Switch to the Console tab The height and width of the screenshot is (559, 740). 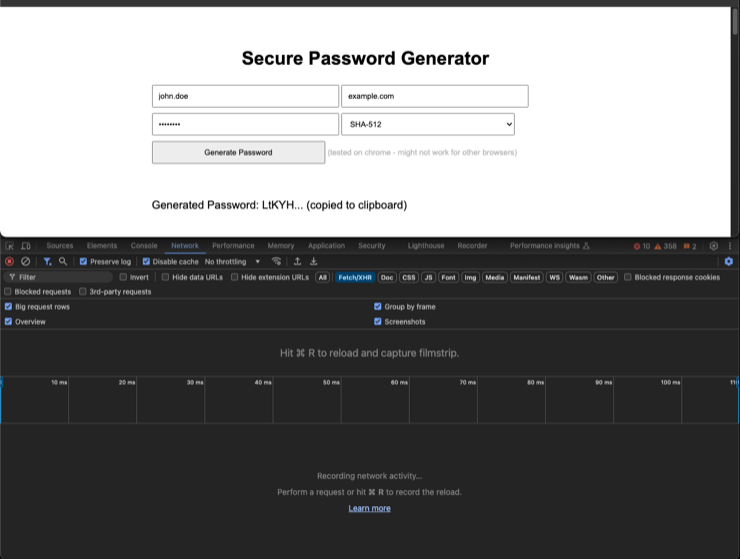click(x=144, y=246)
